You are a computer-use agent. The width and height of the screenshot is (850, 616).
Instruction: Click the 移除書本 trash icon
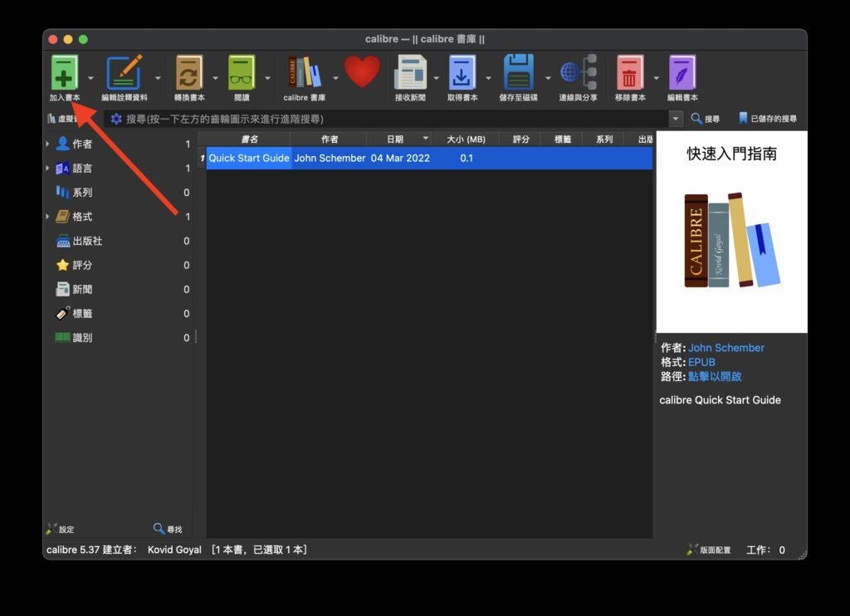[x=630, y=73]
